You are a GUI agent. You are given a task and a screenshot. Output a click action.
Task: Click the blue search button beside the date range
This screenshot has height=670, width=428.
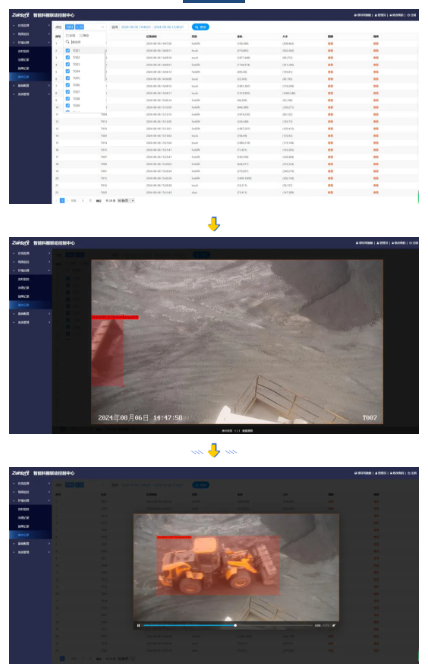[x=200, y=27]
